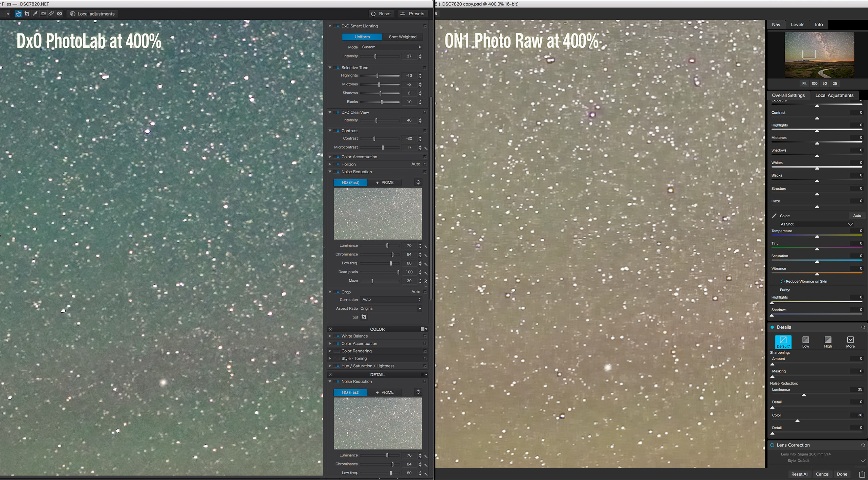
Task: Select the dust repair bandage tool
Action: (x=51, y=14)
